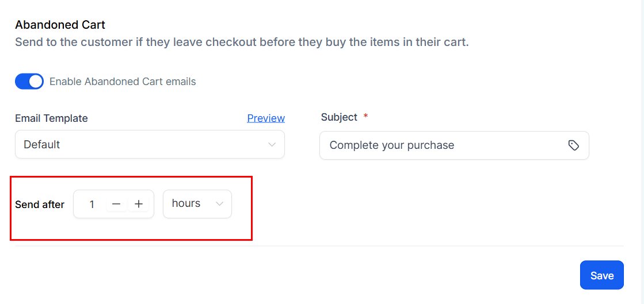Increase Send after value with plus icon
This screenshot has width=644, height=304.
click(x=138, y=204)
